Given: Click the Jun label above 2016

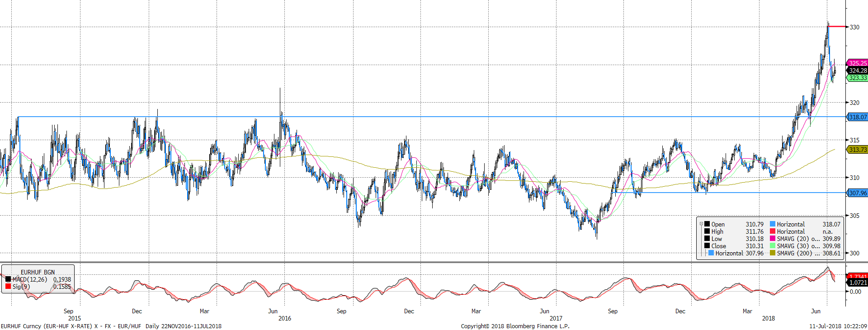Looking at the screenshot, I should tap(273, 311).
